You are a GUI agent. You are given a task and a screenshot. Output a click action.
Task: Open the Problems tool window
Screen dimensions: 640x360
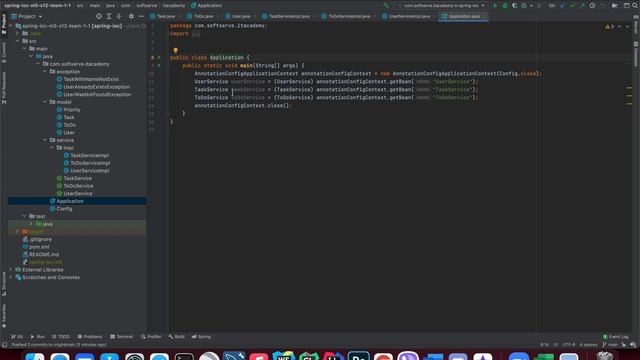point(90,337)
